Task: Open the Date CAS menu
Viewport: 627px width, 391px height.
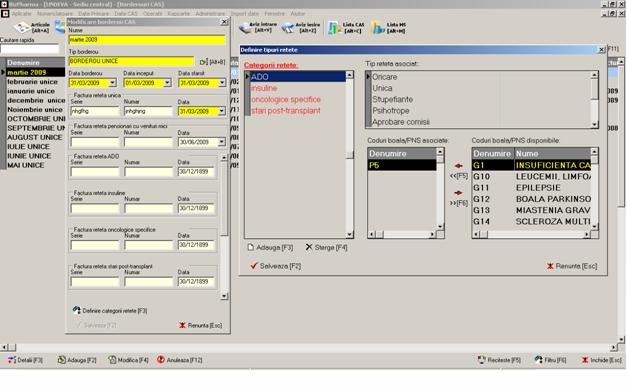Action: [x=126, y=14]
